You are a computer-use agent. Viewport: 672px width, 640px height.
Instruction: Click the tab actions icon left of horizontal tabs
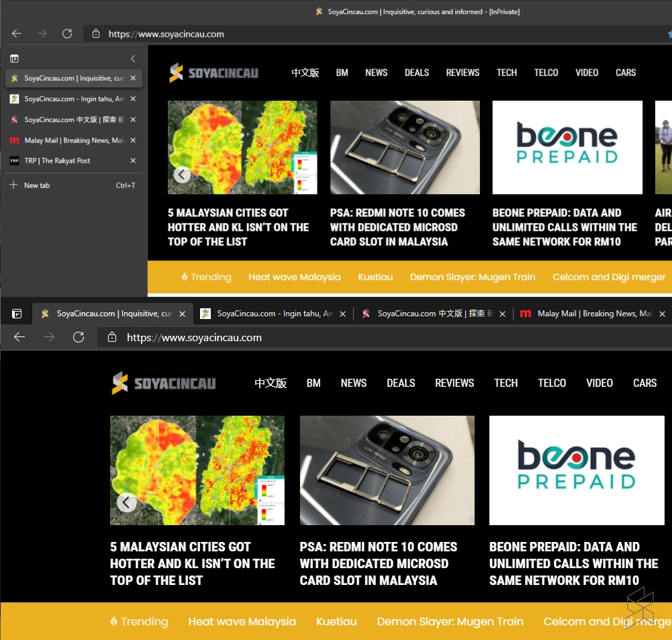click(x=17, y=314)
